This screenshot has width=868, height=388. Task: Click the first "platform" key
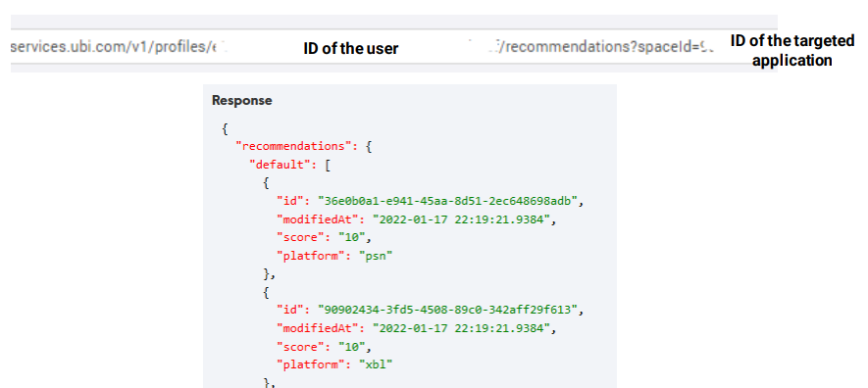click(x=311, y=256)
